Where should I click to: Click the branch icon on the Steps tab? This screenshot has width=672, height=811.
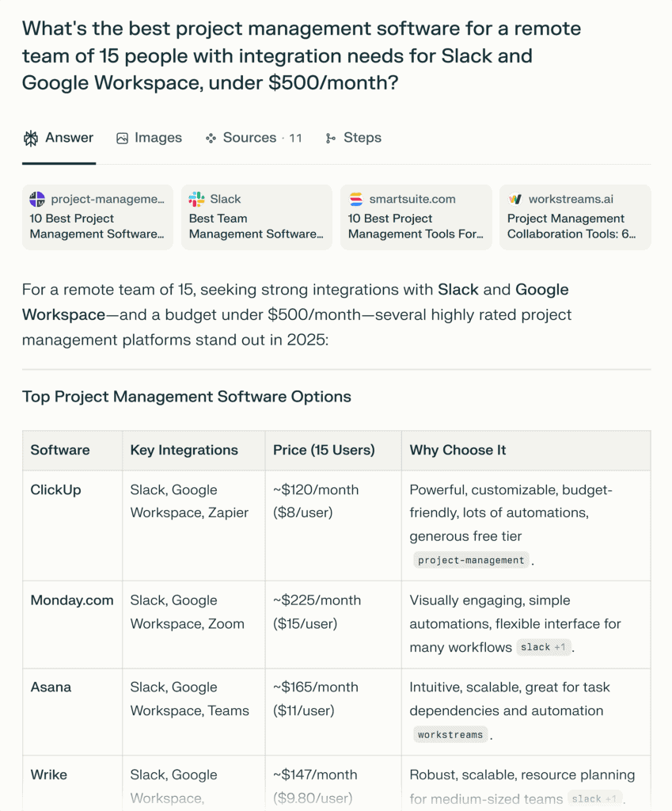(x=331, y=138)
